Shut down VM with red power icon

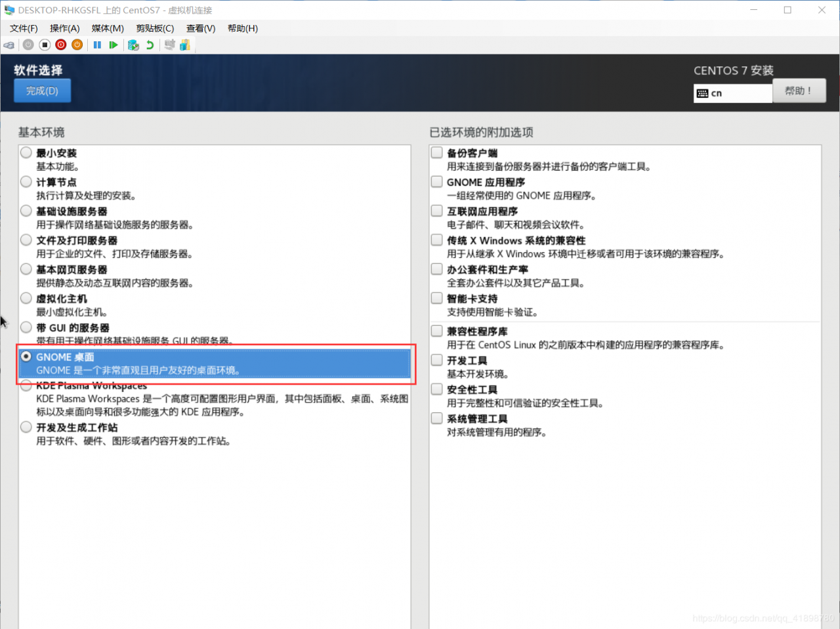point(61,45)
